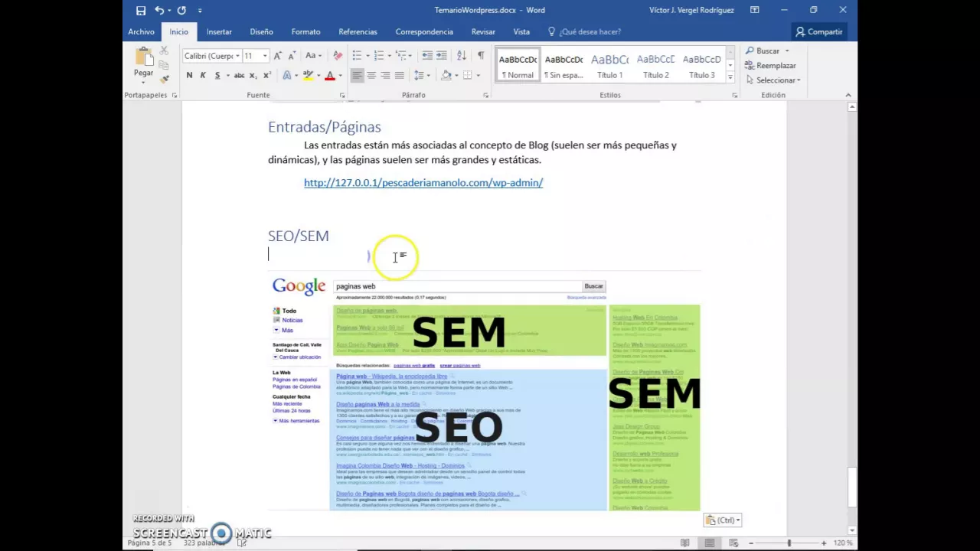Viewport: 980px width, 551px height.
Task: Select the Format Painter brush
Action: point(164,79)
